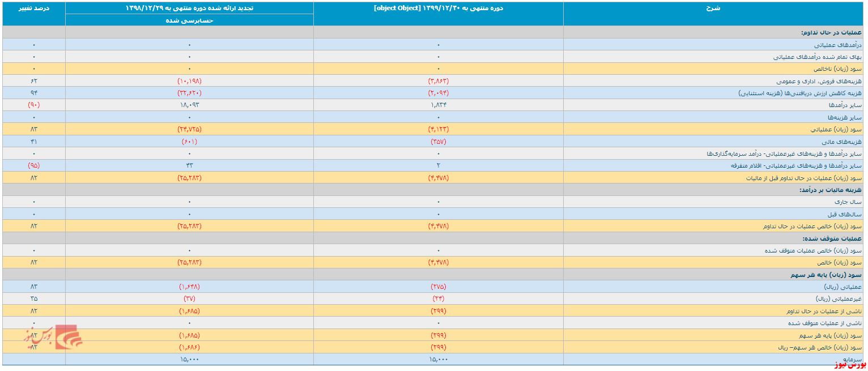Click the تجدید ارائه شده ۱۳۹۸/۱۲/۲۹ header
This screenshot has height=371, width=868.
coord(189,8)
